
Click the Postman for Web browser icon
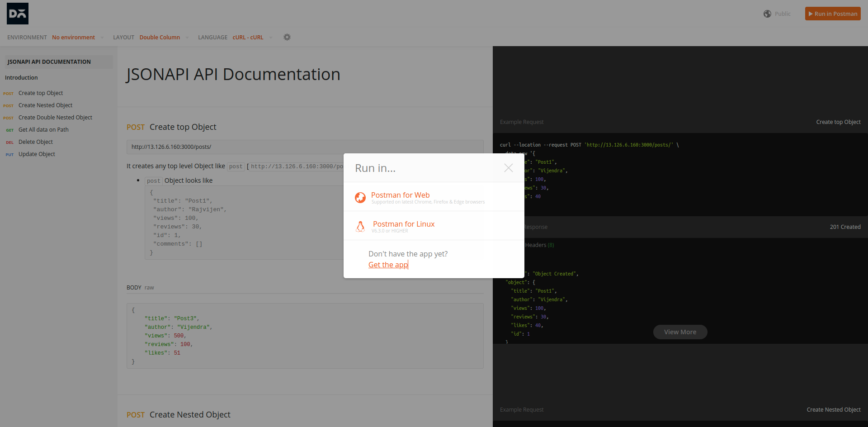360,198
